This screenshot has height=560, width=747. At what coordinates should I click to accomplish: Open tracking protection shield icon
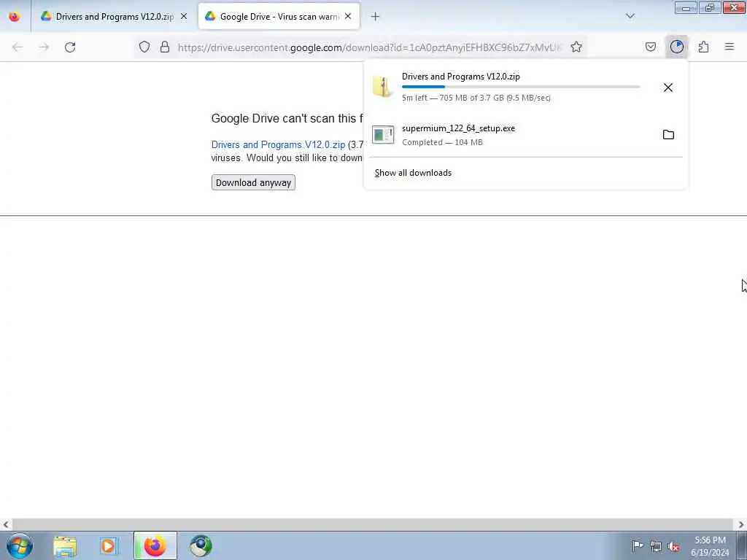click(x=144, y=47)
